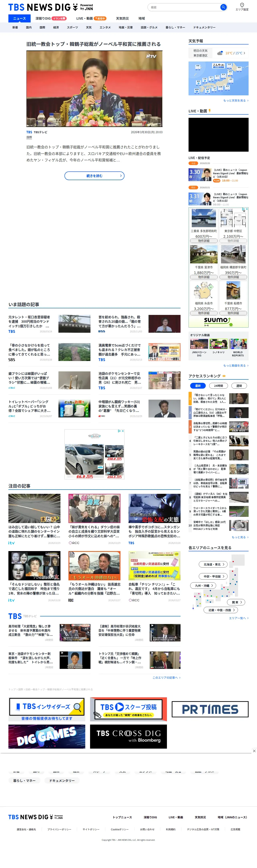The width and height of the screenshot is (257, 868).
Task: Select 経済 in the category bar
Action: coord(56,27)
